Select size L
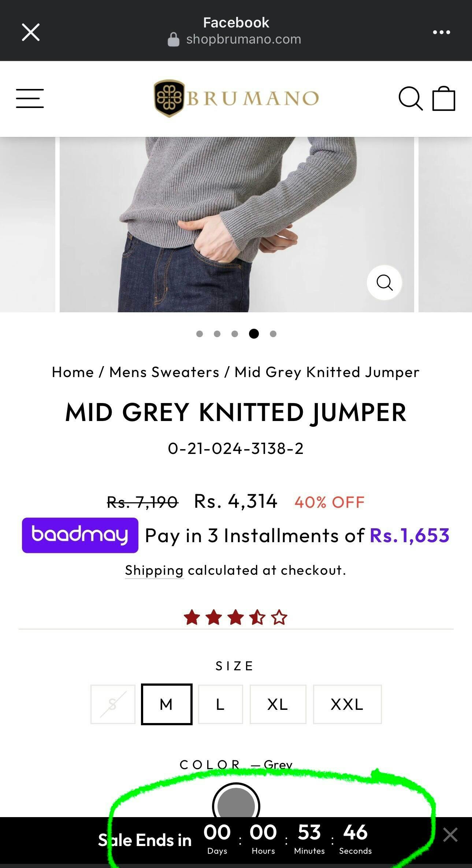The image size is (472, 868). (x=220, y=704)
